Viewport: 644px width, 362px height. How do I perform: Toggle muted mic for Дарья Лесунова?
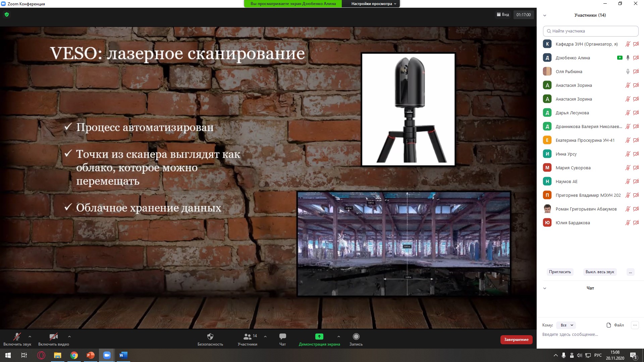[628, 113]
